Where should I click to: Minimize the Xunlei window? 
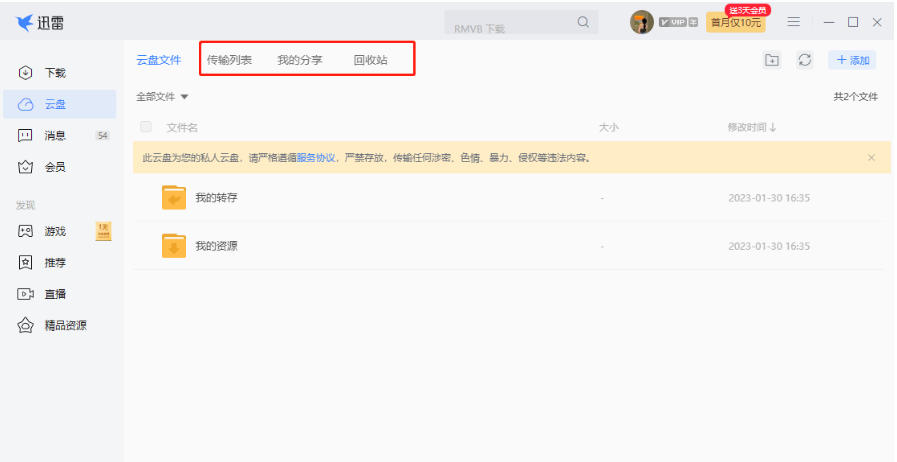coord(829,22)
